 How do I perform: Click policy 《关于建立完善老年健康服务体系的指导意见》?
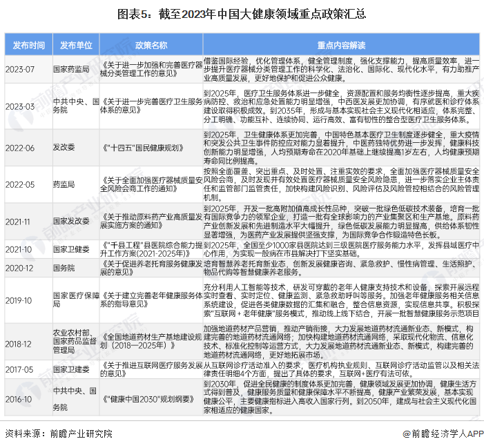[x=151, y=300]
